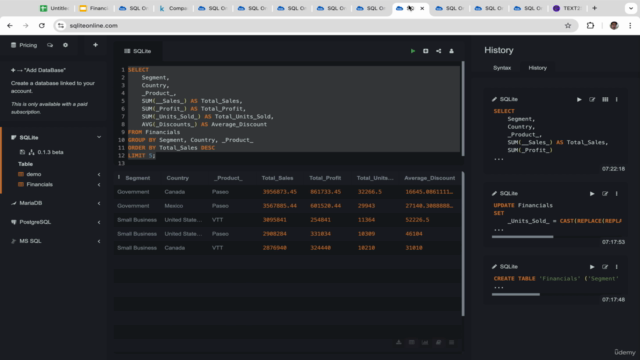Click the 07:22:18 timestamp in History

[613, 169]
